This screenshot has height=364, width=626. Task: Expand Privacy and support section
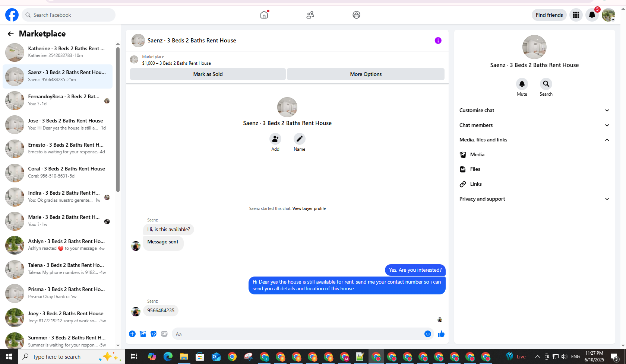(534, 199)
